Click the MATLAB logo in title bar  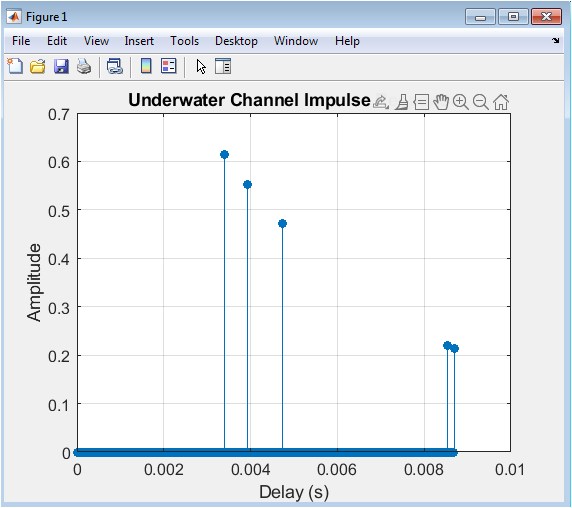pyautogui.click(x=14, y=17)
